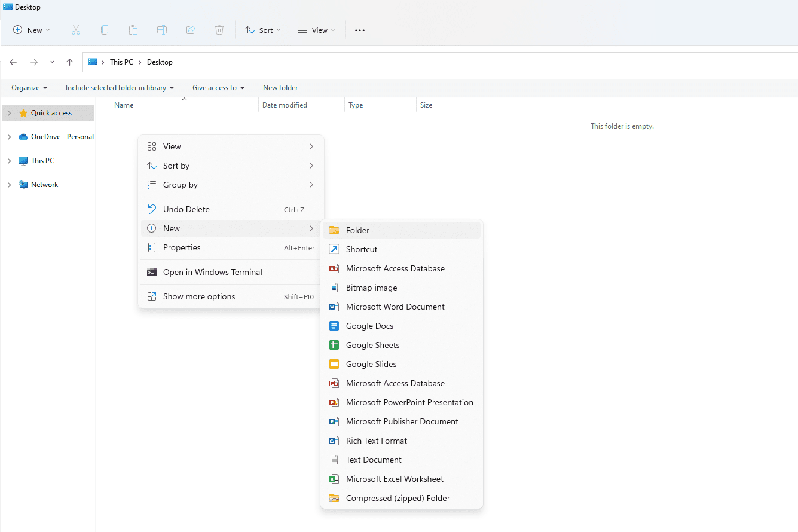The height and width of the screenshot is (532, 798).
Task: Go back with the left arrow
Action: click(x=13, y=62)
